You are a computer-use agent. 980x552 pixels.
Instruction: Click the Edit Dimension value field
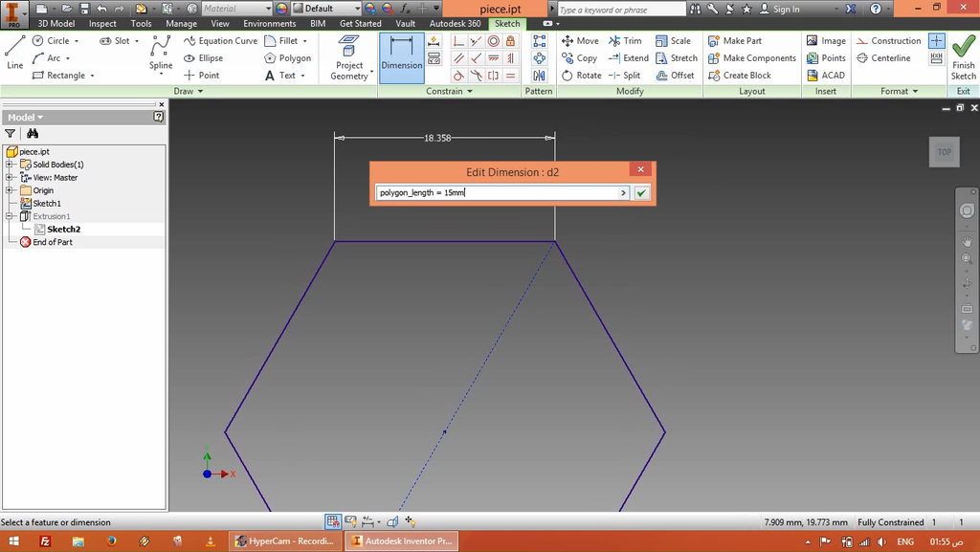tap(498, 193)
